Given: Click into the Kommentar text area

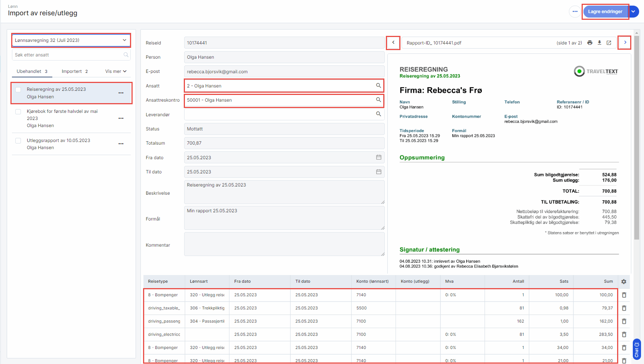Looking at the screenshot, I should pyautogui.click(x=284, y=244).
